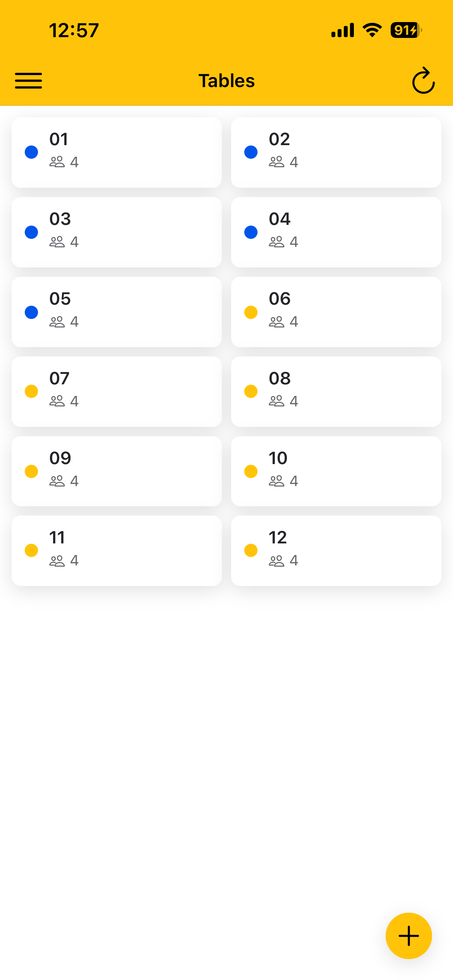453x980 pixels.
Task: Select table 12 card
Action: point(336,551)
